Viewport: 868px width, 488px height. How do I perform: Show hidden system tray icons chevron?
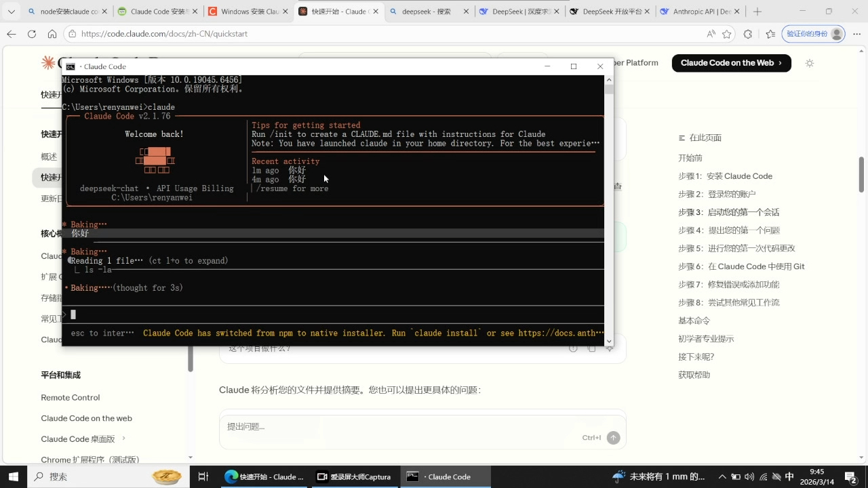click(722, 476)
